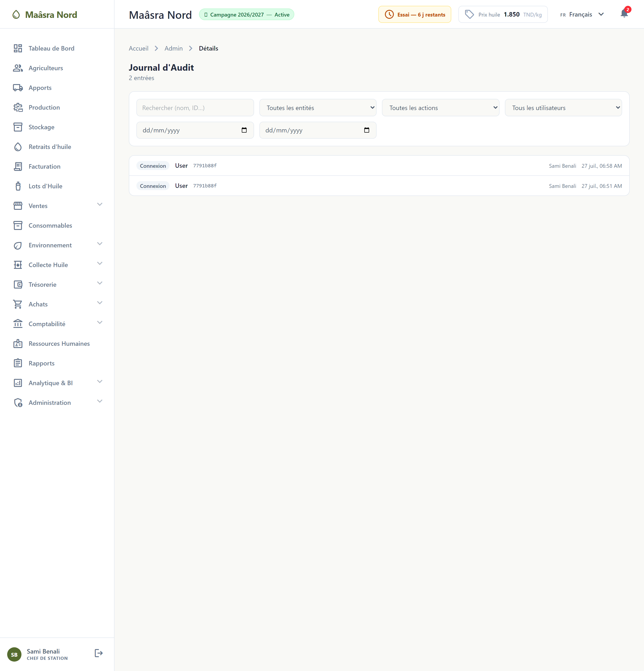Click the Ventes storefront icon
The image size is (644, 671).
pos(18,206)
